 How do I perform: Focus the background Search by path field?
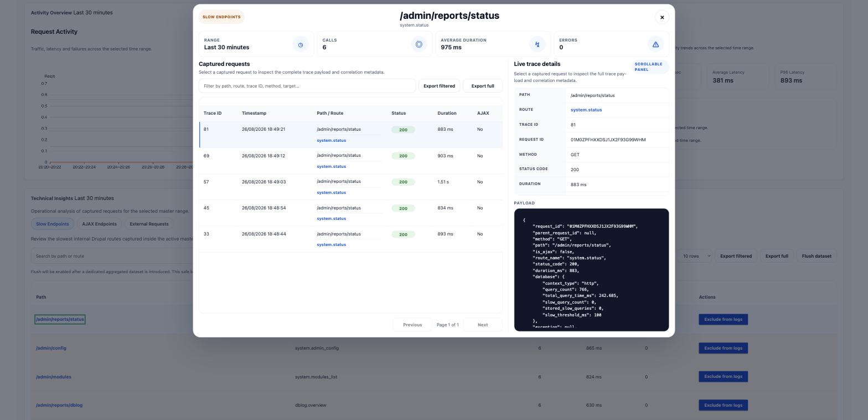[x=112, y=256]
